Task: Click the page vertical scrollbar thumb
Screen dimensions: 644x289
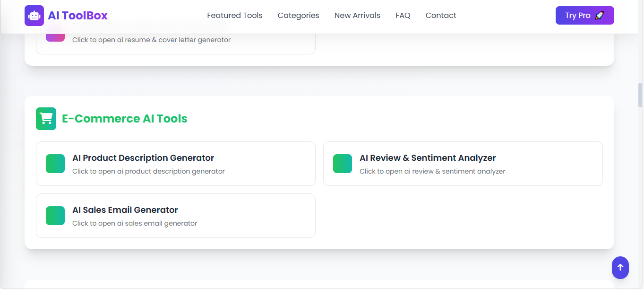Action: pos(640,95)
